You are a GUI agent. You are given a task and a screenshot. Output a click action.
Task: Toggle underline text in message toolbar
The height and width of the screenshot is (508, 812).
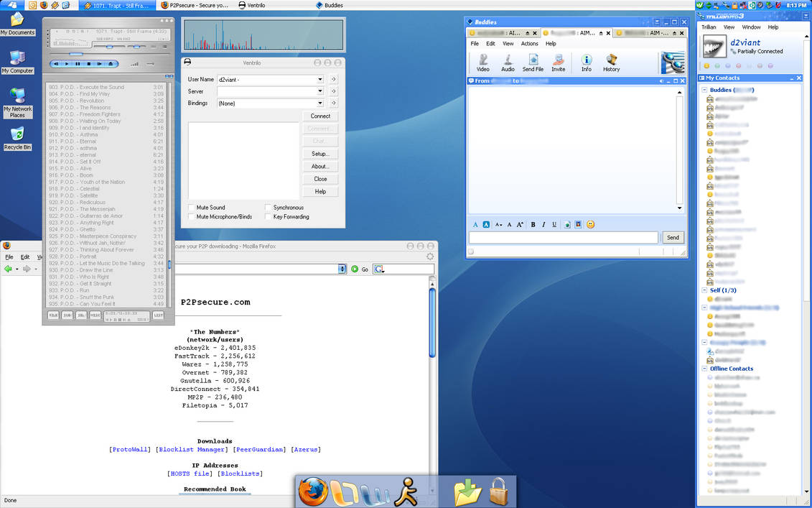click(554, 224)
